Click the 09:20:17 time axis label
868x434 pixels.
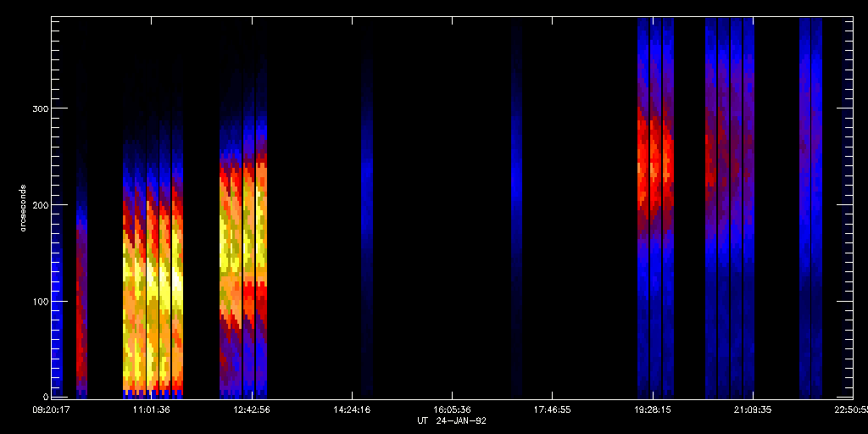(x=52, y=410)
